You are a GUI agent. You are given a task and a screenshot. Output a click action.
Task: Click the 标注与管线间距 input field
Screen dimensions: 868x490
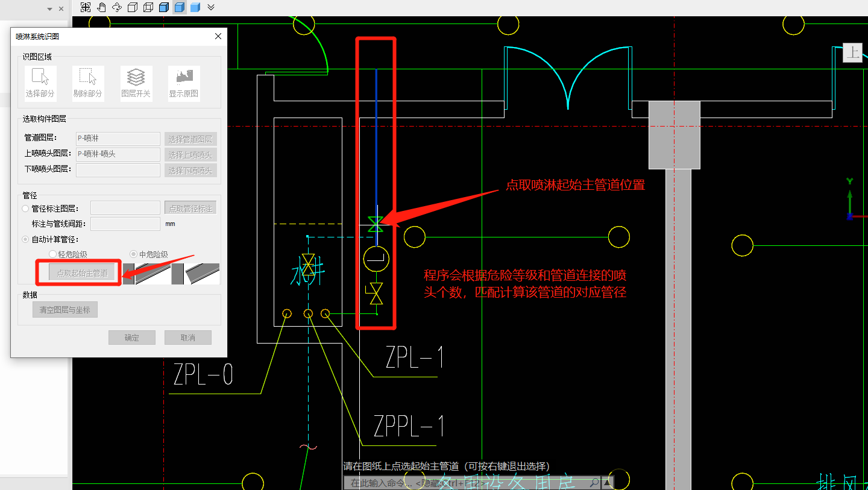click(125, 224)
